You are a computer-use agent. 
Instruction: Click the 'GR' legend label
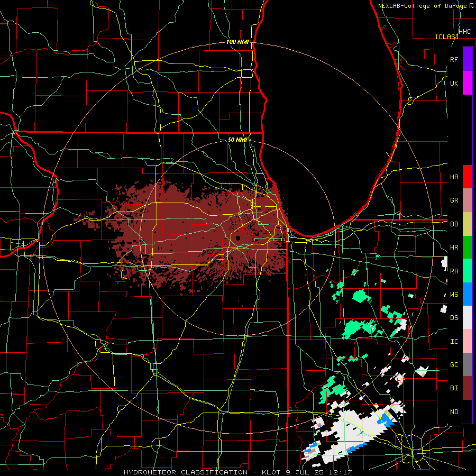tap(454, 200)
